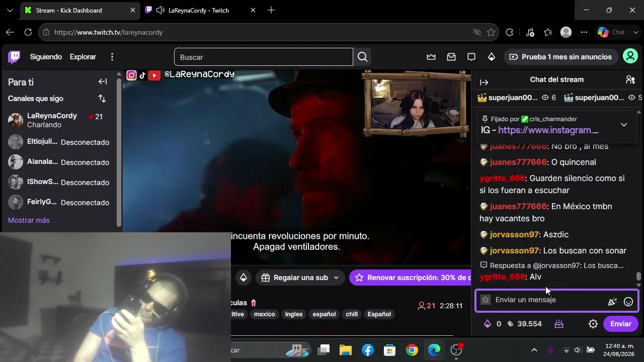644x362 pixels.
Task: Click the chill stream tag
Action: tap(352, 314)
